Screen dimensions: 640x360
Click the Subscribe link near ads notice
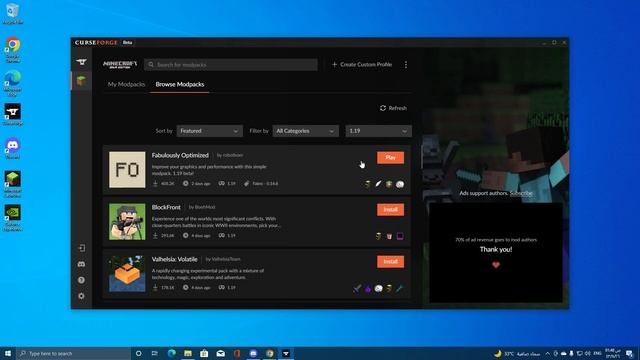(521, 193)
